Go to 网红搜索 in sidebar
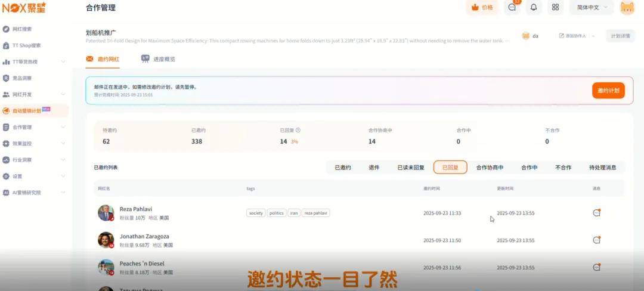 coord(22,29)
